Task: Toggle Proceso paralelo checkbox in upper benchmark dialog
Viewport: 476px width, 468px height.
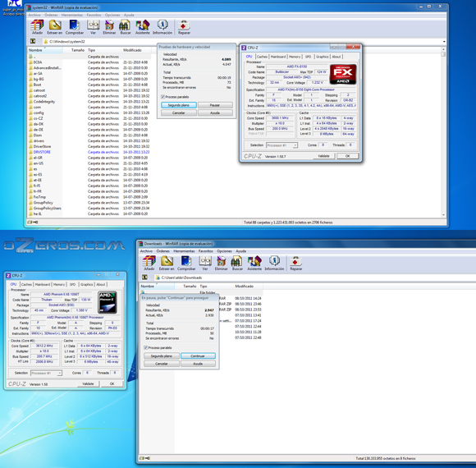Action: tap(163, 97)
